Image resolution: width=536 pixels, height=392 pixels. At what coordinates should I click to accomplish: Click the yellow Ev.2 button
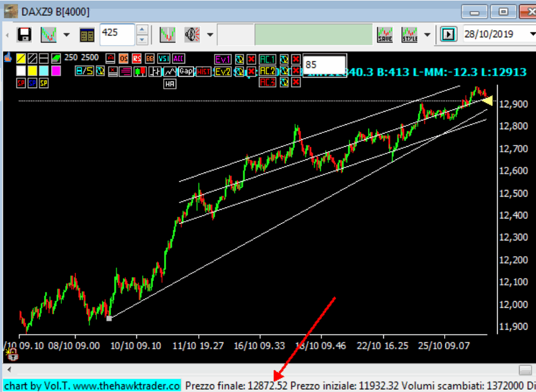pos(223,71)
